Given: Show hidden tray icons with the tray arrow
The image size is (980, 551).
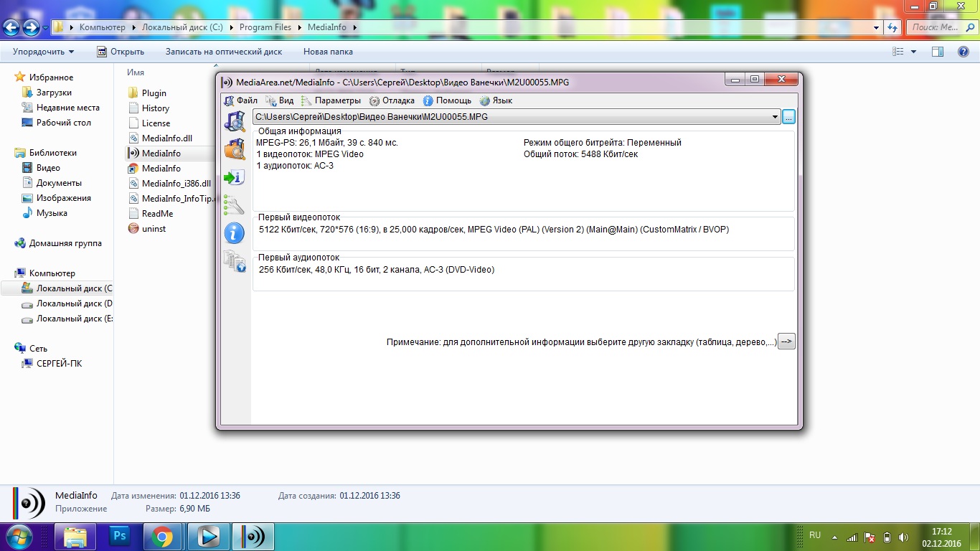Looking at the screenshot, I should 834,536.
